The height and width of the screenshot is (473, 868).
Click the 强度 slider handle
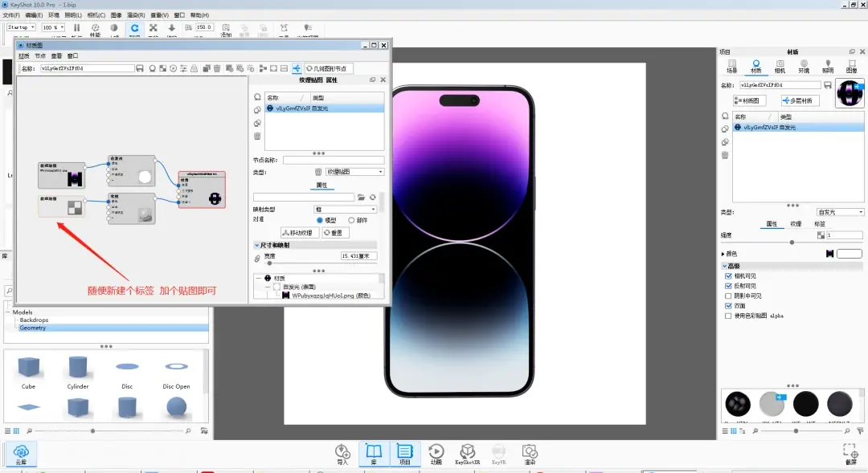pos(792,243)
